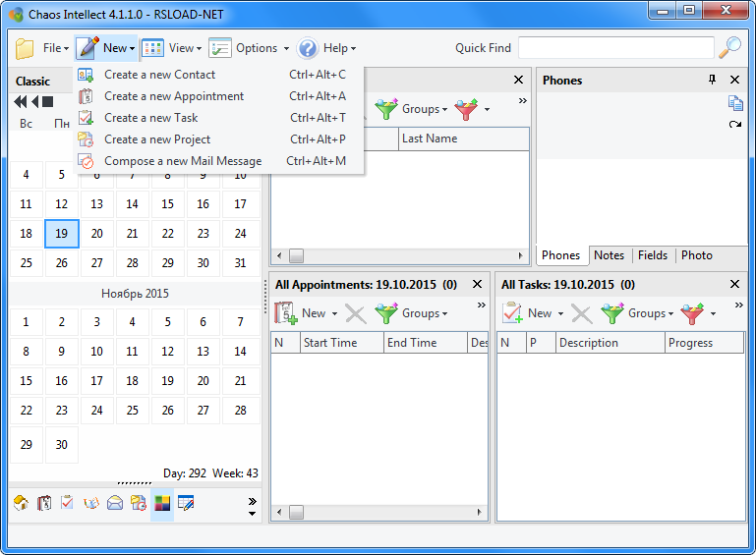Click red filter funnel in Tasks panel
Screen dimensions: 756x555
point(692,313)
